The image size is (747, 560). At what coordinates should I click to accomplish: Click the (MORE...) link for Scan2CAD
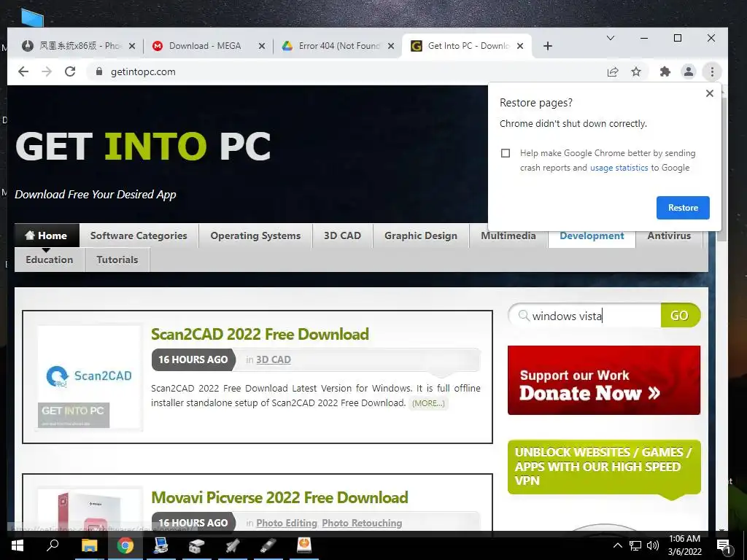(x=428, y=402)
